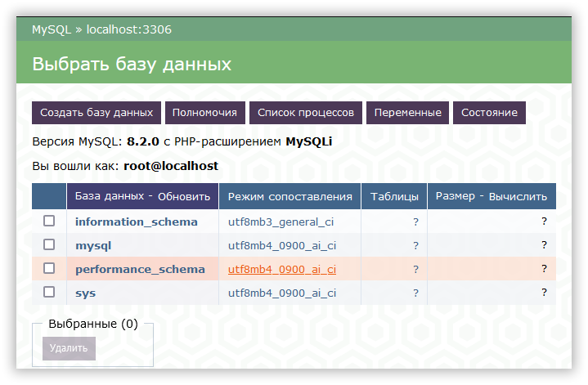This screenshot has width=588, height=385.
Task: Click tables count ? in mysql row
Action: tap(415, 245)
